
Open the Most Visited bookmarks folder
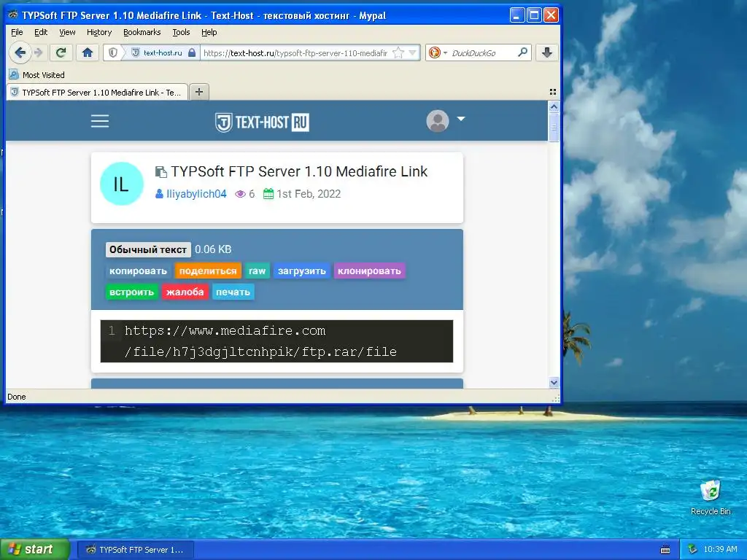(36, 75)
